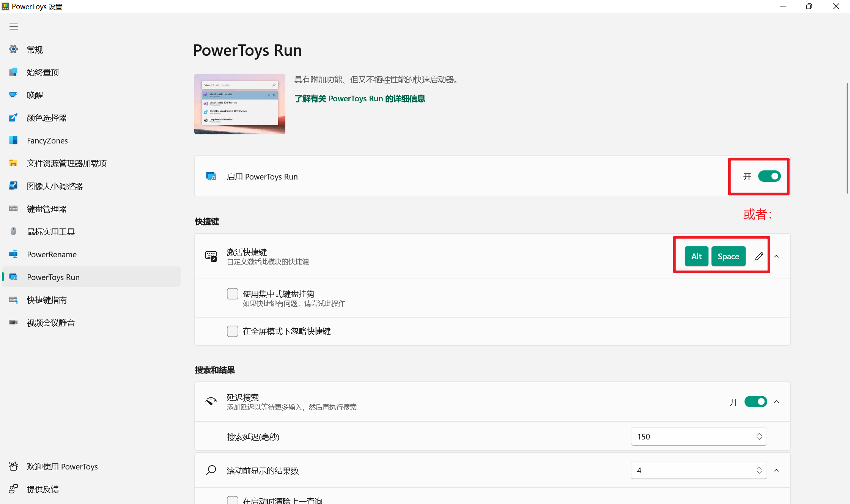Turn off the Enable PowerToys Run toggle
The width and height of the screenshot is (850, 504).
click(769, 176)
